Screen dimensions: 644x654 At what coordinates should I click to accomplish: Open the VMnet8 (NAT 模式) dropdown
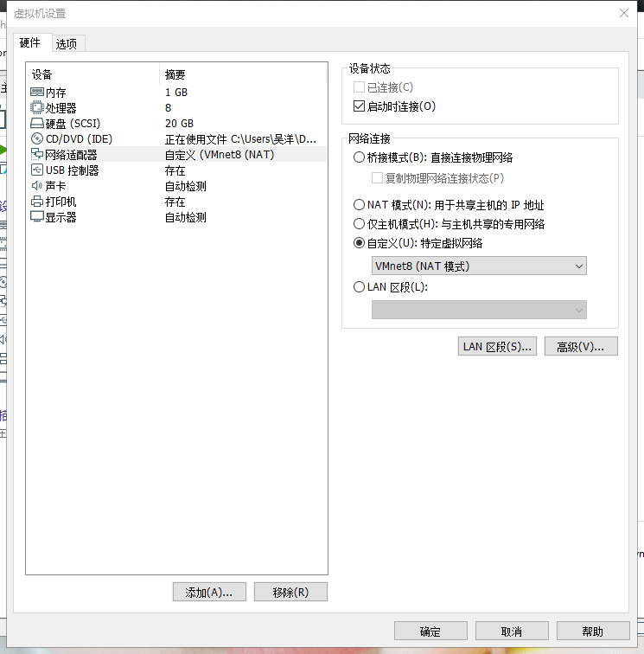(x=479, y=266)
